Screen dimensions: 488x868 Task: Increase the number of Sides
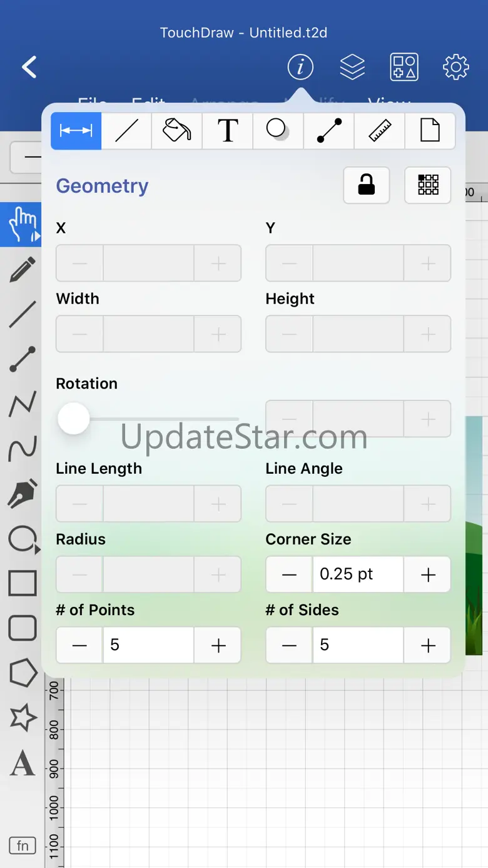428,645
